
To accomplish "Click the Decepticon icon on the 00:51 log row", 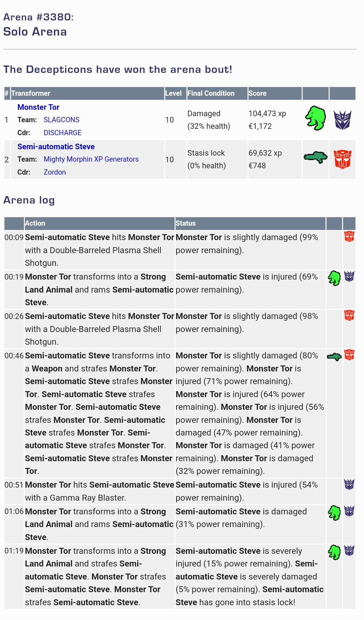I will point(349,484).
